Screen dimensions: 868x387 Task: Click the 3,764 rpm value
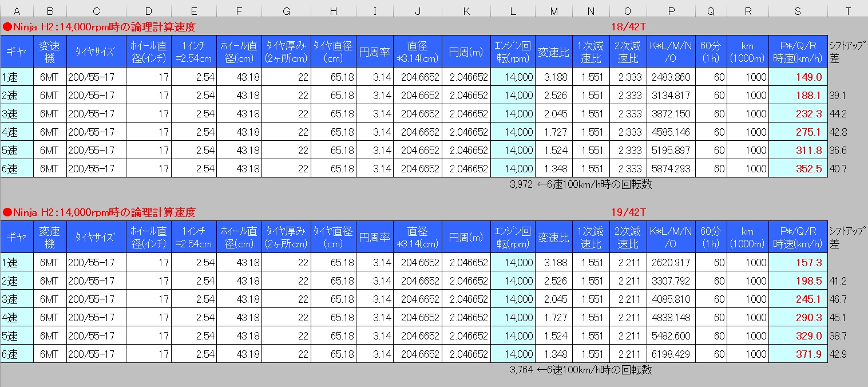[521, 370]
